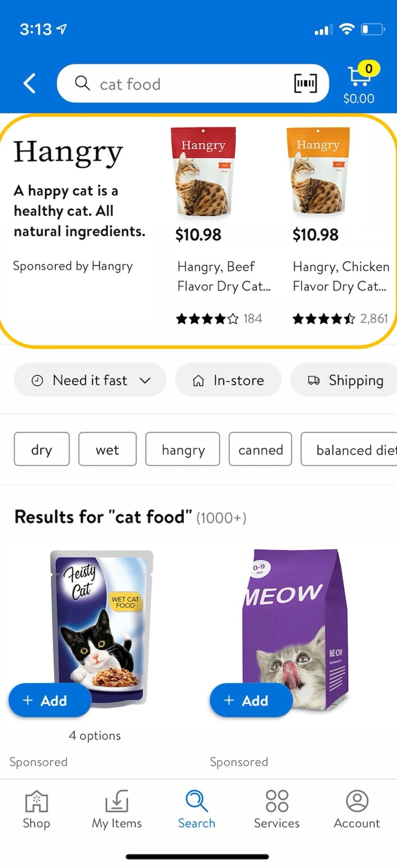Toggle the In-store filter

228,380
